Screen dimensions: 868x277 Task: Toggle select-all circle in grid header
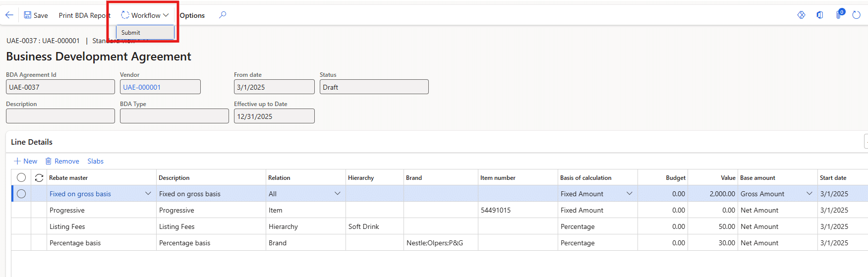[x=21, y=177]
